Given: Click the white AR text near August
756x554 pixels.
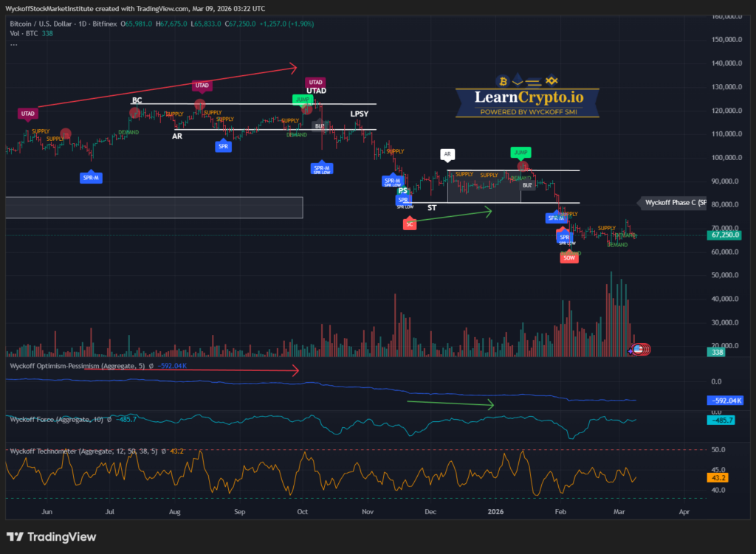Looking at the screenshot, I should tap(177, 136).
